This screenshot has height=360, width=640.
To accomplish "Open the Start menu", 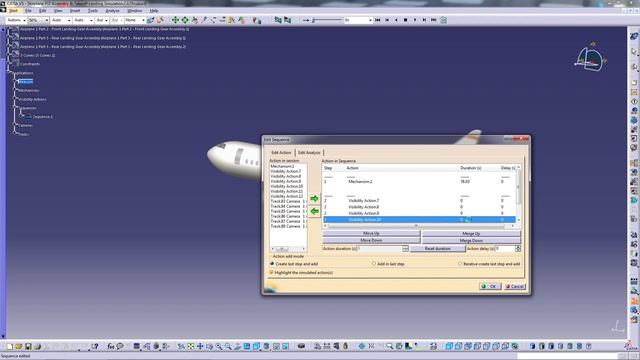I will click(13, 11).
